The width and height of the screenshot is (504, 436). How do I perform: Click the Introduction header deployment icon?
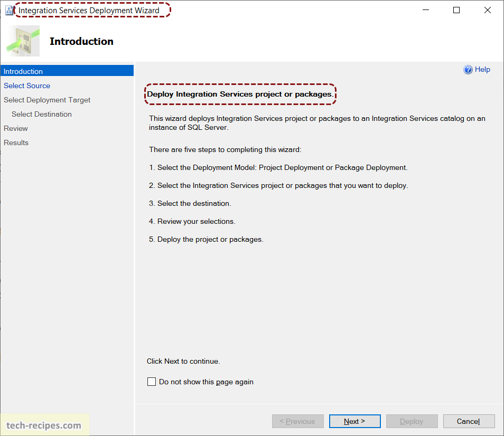[23, 41]
